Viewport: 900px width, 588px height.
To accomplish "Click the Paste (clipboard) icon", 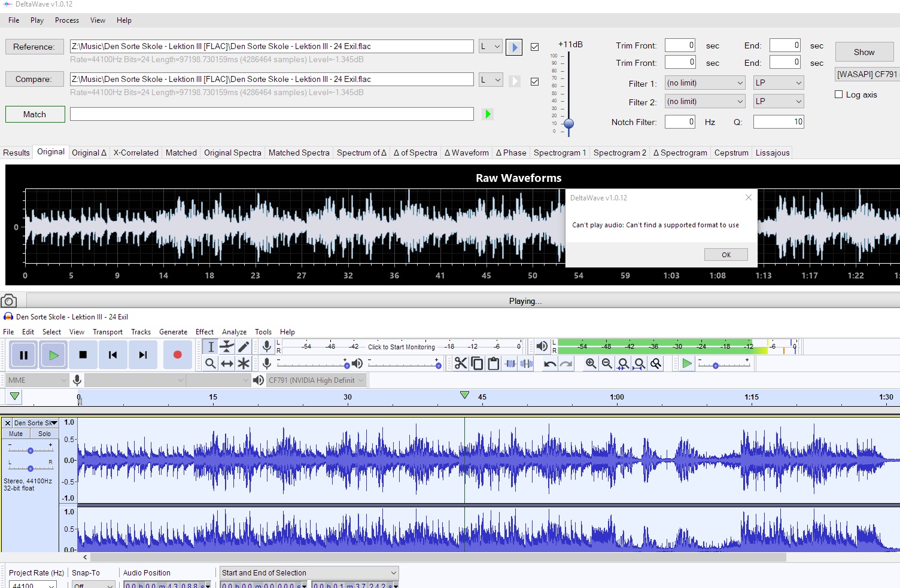I will click(494, 363).
